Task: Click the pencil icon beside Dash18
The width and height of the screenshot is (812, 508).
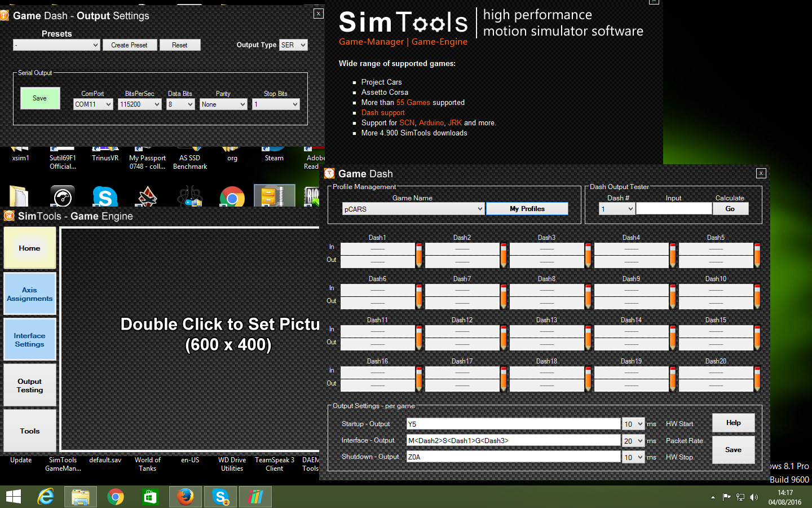Action: 588,379
